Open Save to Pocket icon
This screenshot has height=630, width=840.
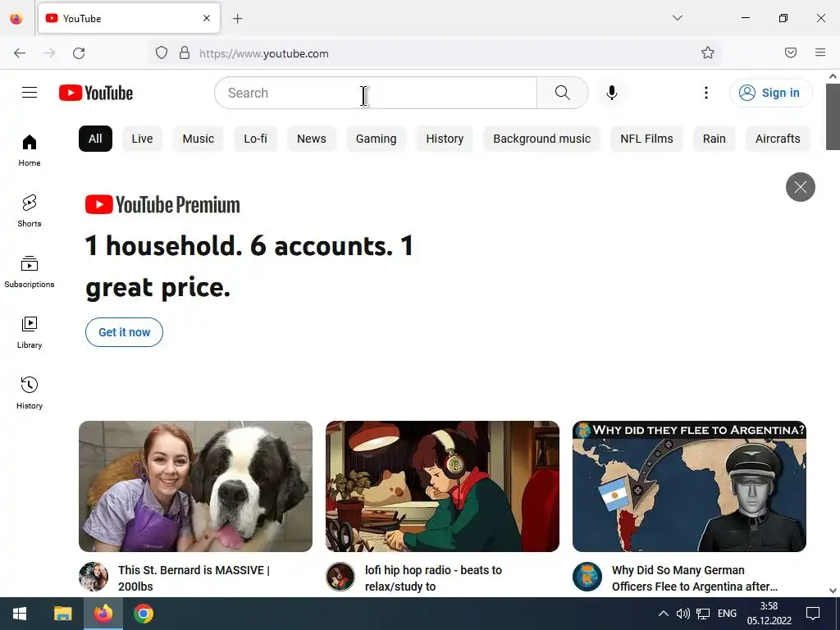(x=791, y=52)
